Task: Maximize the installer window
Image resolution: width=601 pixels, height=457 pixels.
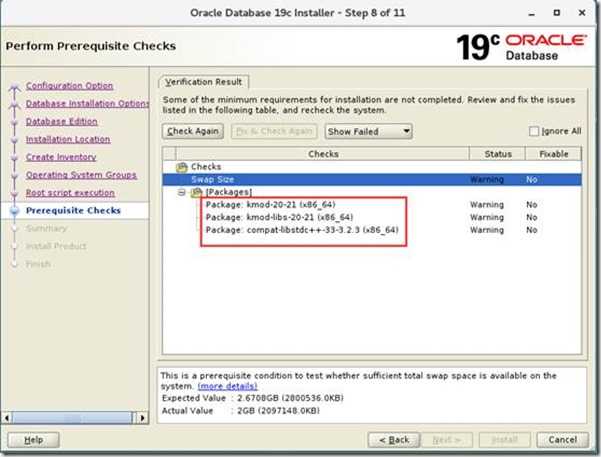Action: tap(557, 13)
